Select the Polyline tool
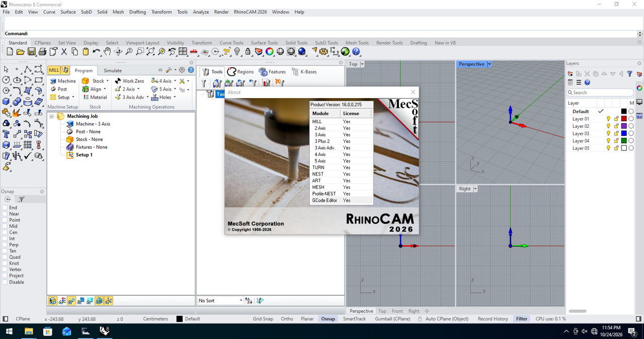 click(28, 69)
